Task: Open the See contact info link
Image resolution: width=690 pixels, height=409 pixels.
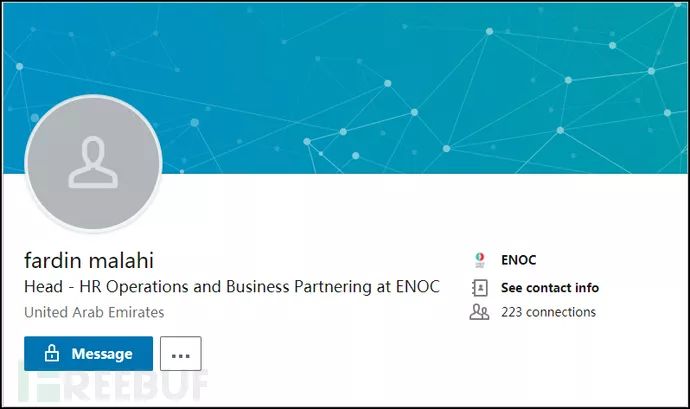Action: pos(549,288)
